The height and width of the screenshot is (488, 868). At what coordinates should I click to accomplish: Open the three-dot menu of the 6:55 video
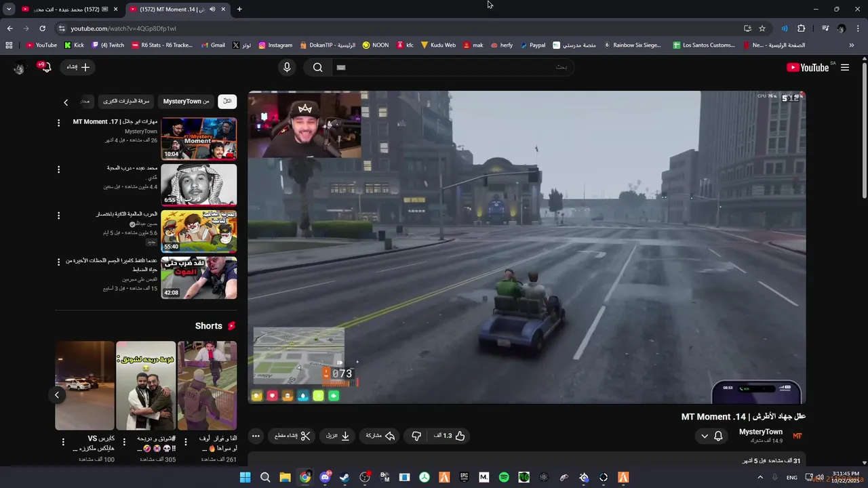coord(58,169)
